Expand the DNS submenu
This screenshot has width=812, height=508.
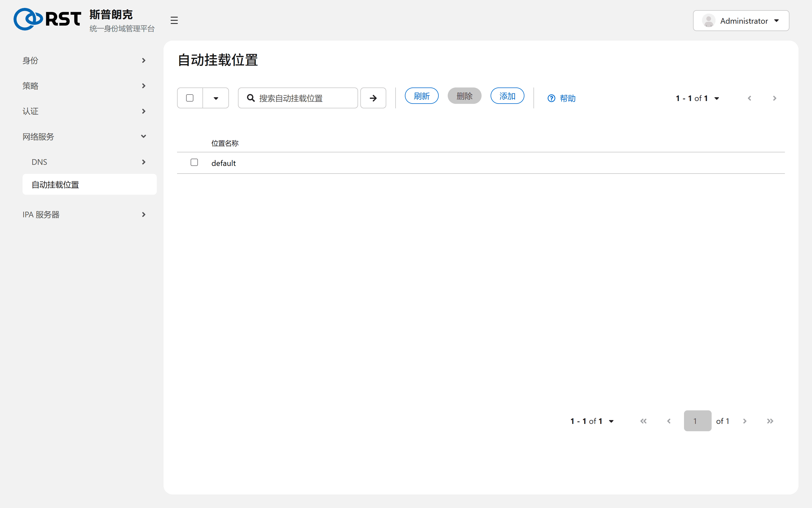click(x=89, y=162)
